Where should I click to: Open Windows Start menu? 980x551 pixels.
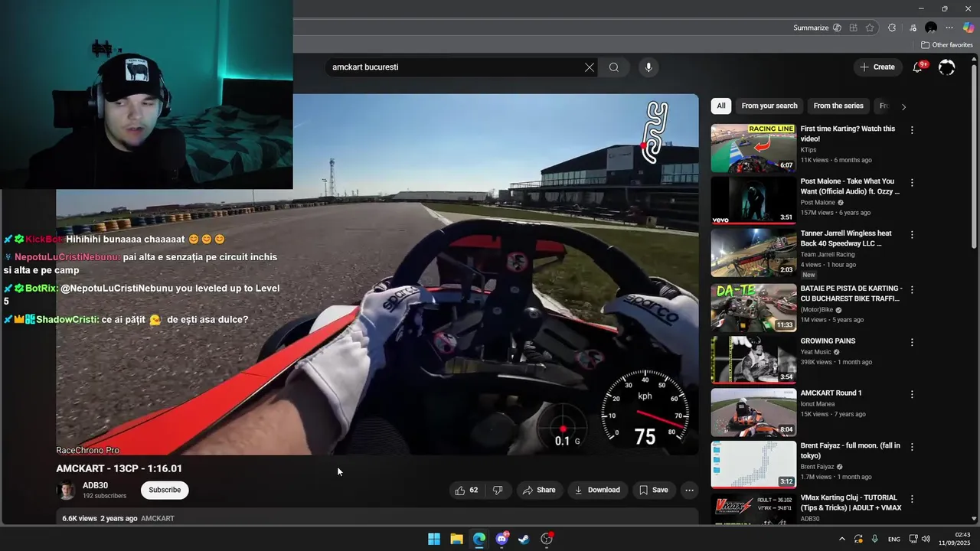click(x=434, y=539)
